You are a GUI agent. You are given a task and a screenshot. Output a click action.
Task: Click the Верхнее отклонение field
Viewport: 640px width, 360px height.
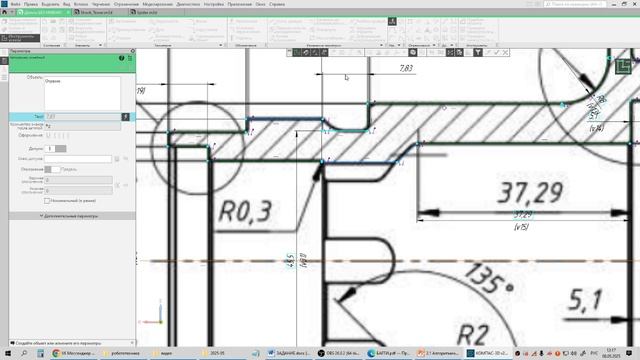[x=78, y=180]
